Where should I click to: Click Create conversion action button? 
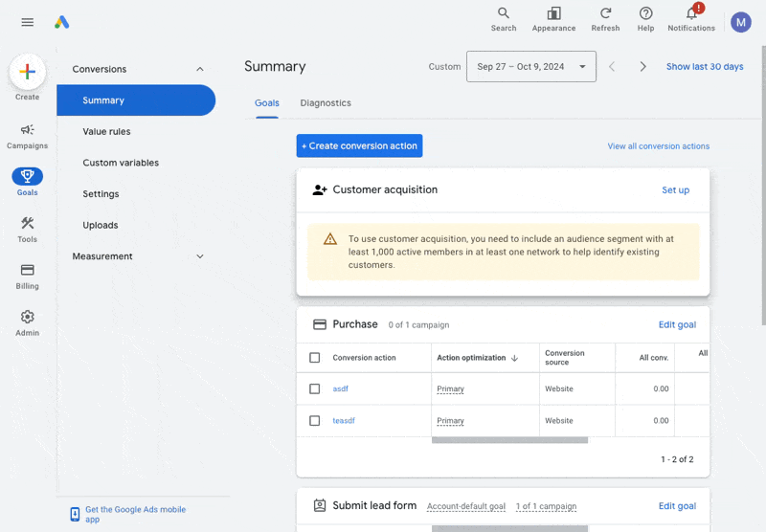[359, 146]
